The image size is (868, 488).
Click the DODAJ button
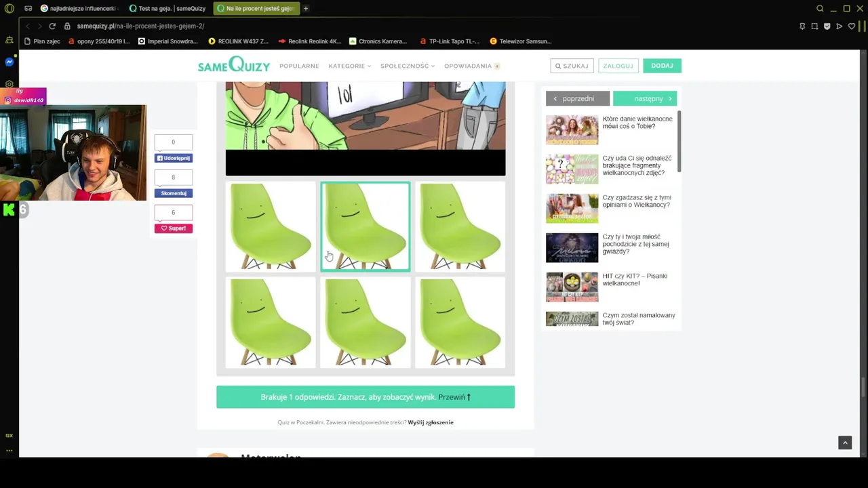(662, 66)
